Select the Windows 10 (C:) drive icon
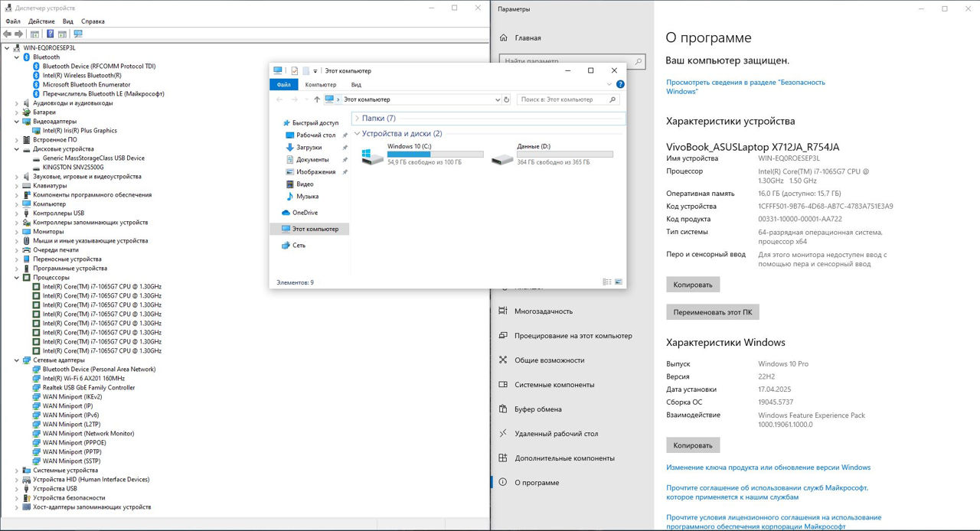980x531 pixels. [x=372, y=156]
